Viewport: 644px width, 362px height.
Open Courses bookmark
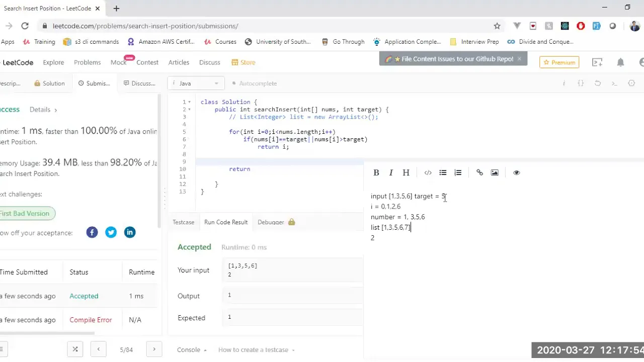coord(220,42)
